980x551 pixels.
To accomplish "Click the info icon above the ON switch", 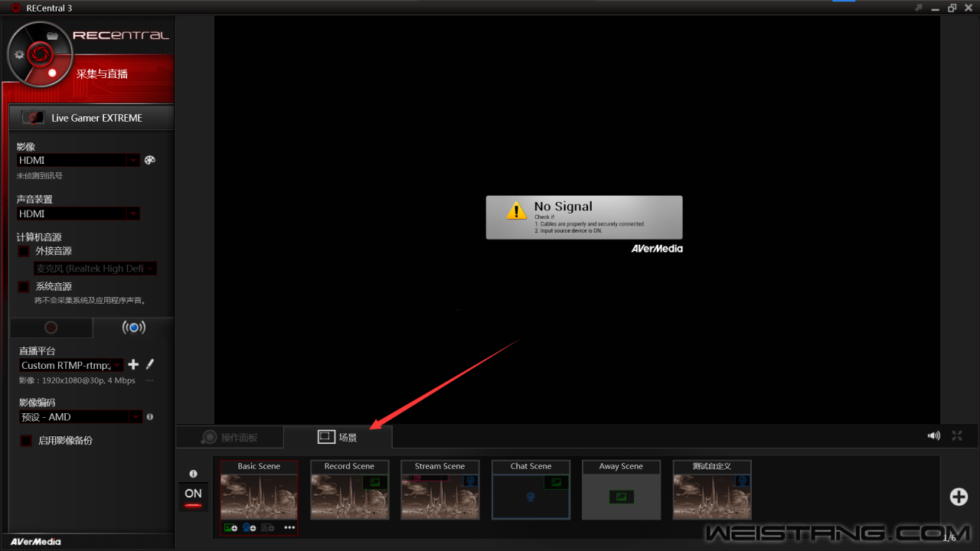I will click(193, 474).
